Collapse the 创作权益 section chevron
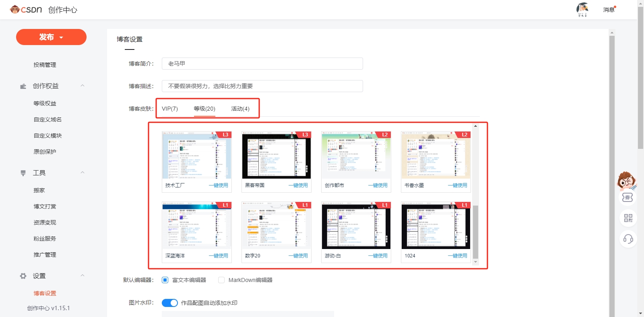 click(x=83, y=85)
